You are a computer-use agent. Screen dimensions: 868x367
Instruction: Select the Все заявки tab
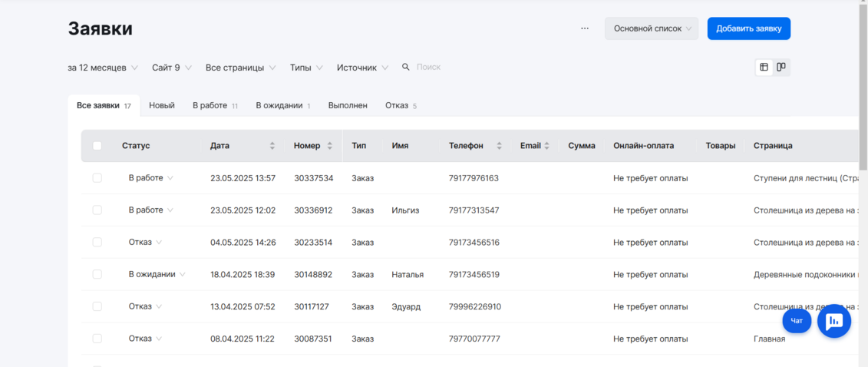pyautogui.click(x=104, y=106)
